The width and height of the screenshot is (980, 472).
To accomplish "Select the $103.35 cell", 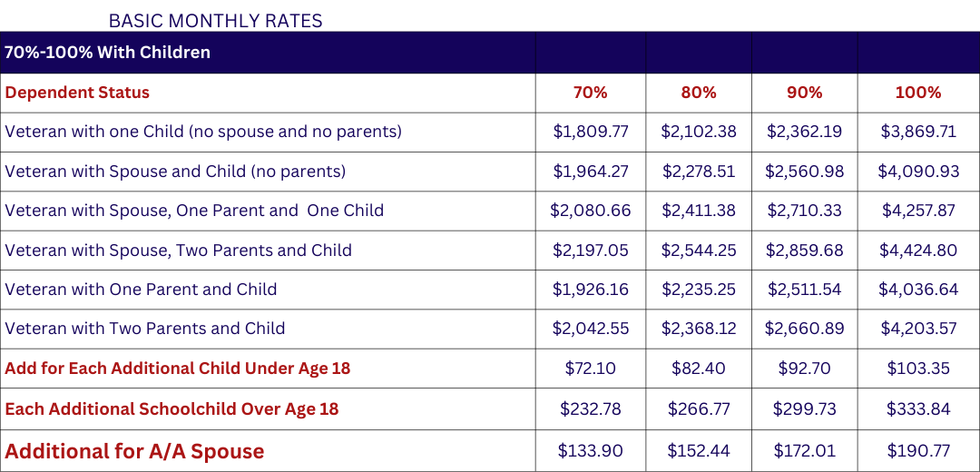I will 918,369.
